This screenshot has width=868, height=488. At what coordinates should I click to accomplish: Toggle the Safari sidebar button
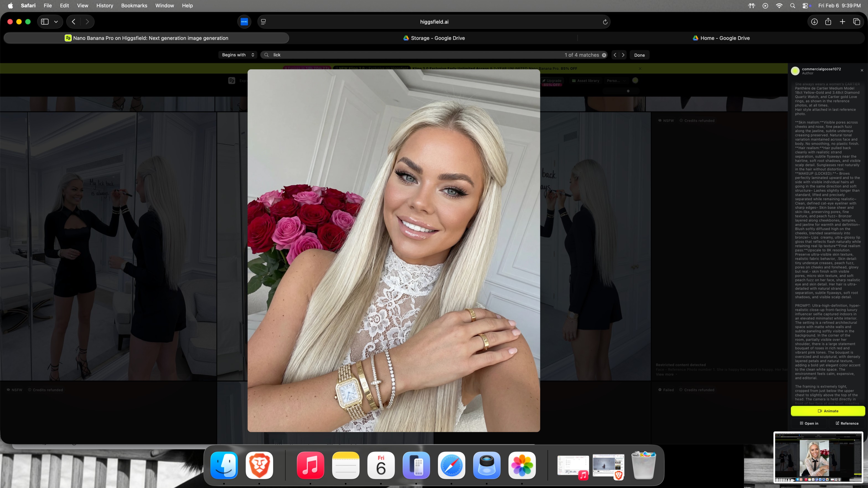pyautogui.click(x=45, y=22)
